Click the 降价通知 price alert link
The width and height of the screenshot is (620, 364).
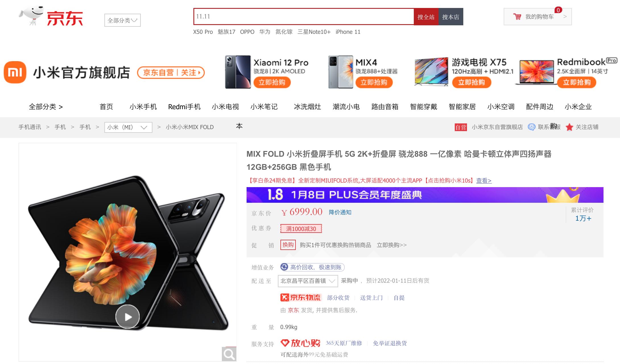pyautogui.click(x=340, y=212)
